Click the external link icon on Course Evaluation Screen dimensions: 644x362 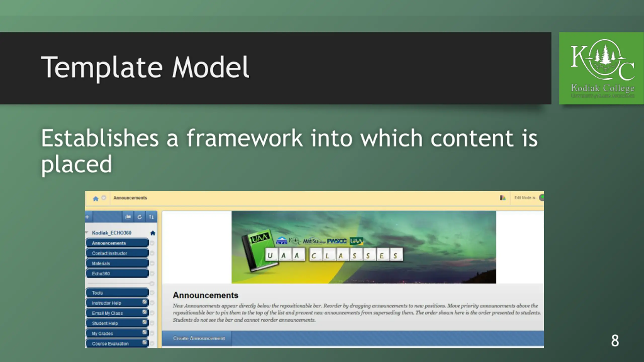tap(144, 342)
